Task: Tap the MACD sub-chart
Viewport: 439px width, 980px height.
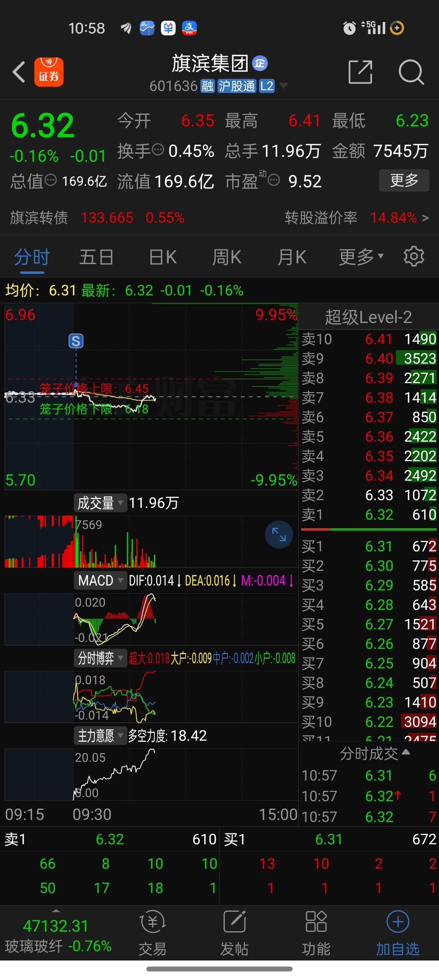Action: click(151, 619)
